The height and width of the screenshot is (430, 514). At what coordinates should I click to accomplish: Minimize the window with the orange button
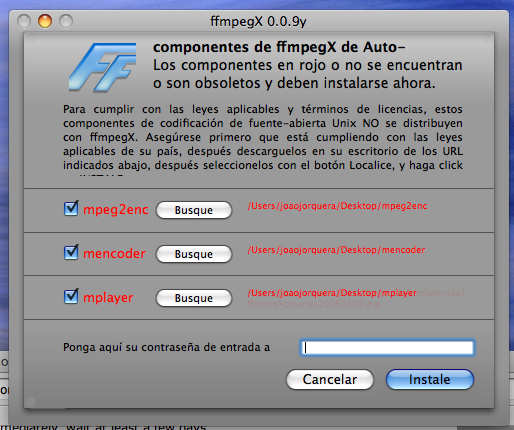click(45, 21)
